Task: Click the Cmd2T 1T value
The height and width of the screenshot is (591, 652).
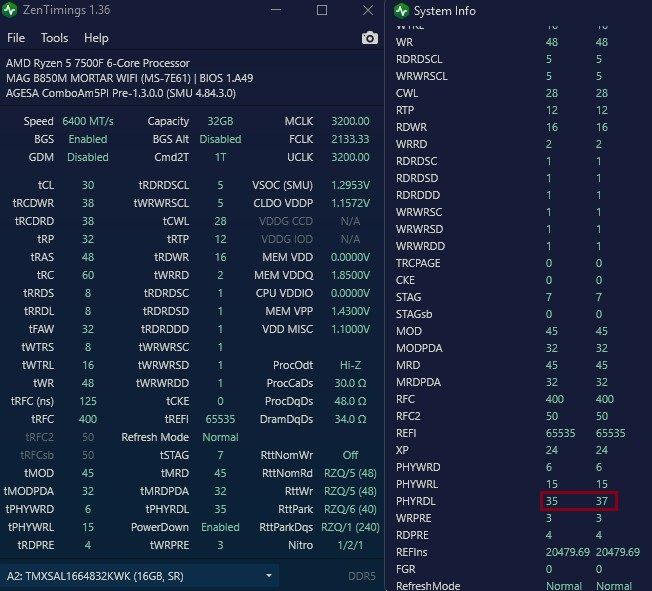Action: click(x=220, y=157)
